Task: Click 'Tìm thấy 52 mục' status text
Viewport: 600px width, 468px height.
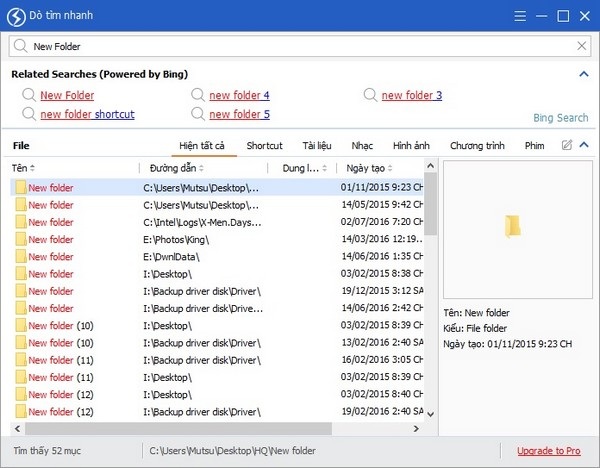Action: [x=47, y=451]
